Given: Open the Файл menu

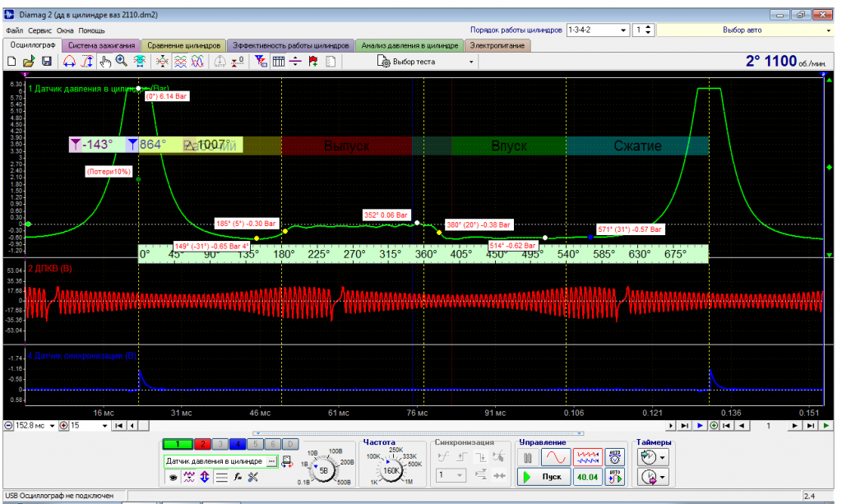Looking at the screenshot, I should [x=15, y=30].
